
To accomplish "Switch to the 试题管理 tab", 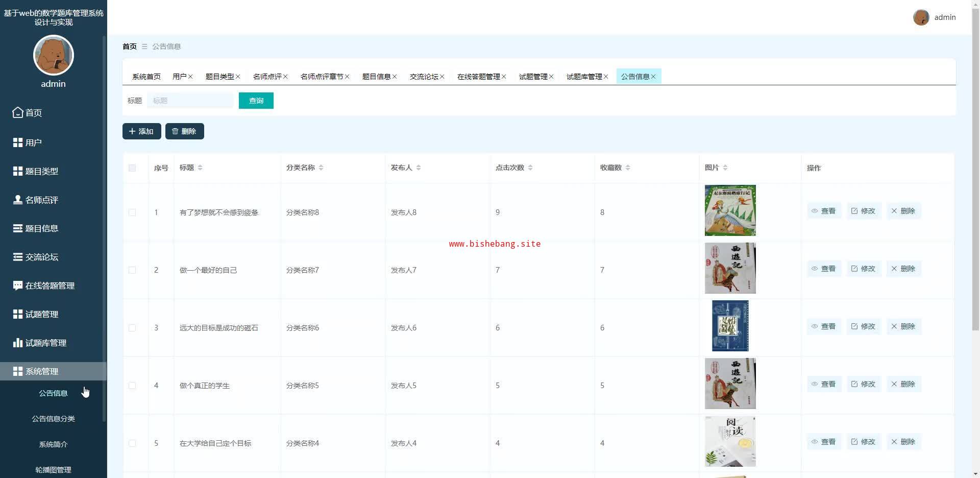I will tap(533, 77).
